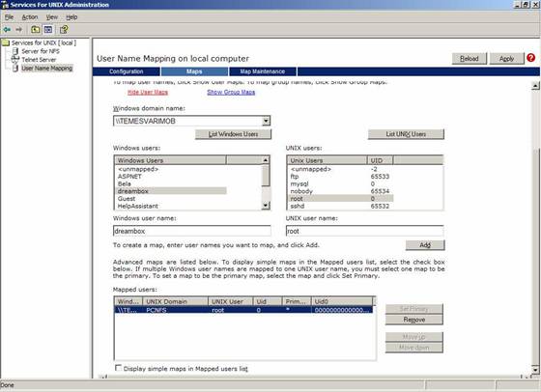Select <unmapped> in Windows users list
541x392 pixels.
point(138,169)
